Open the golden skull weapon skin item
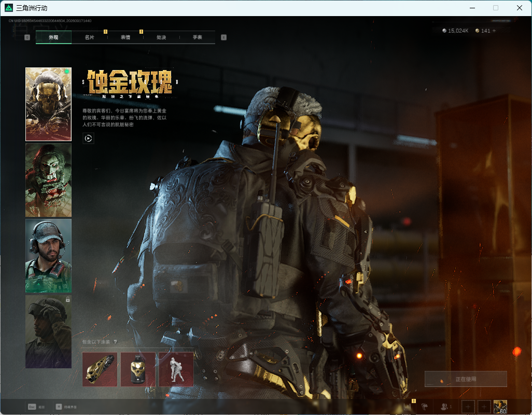 tap(100, 369)
